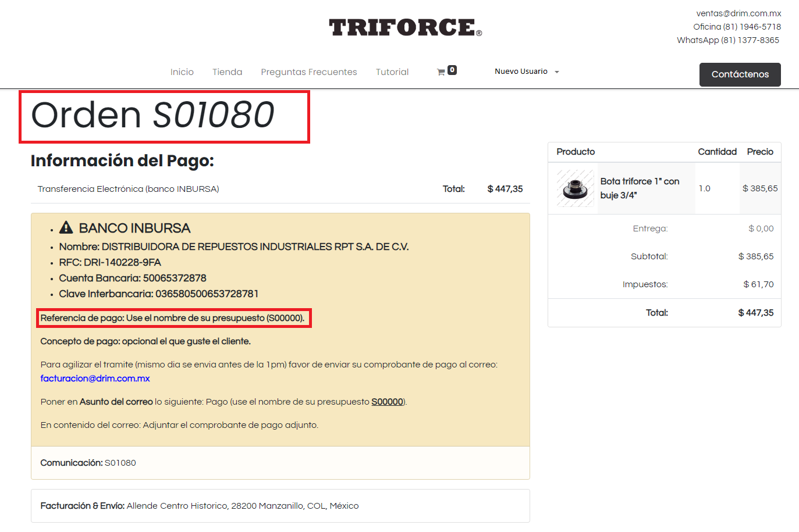Expand the Nuevo Usuario dropdown
This screenshot has width=799, height=532.
(527, 72)
